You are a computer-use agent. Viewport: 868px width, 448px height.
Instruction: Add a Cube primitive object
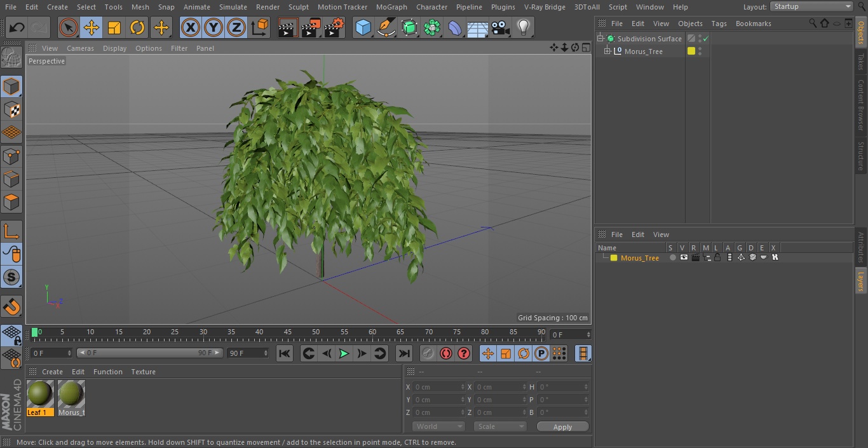(x=363, y=28)
